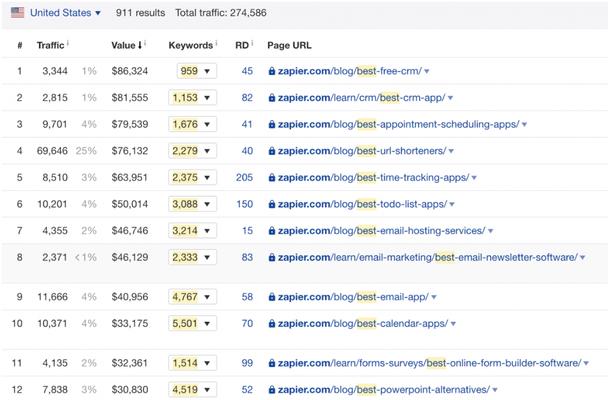Expand the 3,214 keywords dropdown
This screenshot has width=608, height=400.
pos(192,231)
